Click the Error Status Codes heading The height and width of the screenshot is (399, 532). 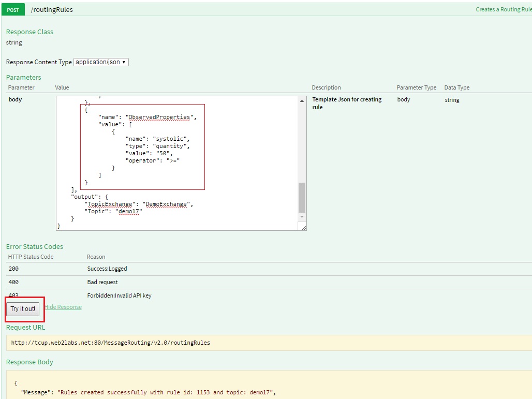(x=35, y=247)
